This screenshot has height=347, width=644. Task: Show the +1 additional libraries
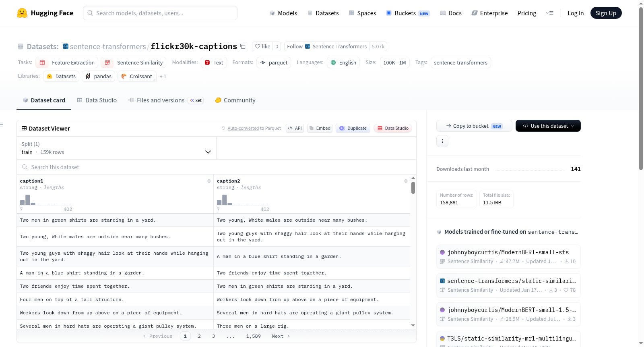coord(163,76)
